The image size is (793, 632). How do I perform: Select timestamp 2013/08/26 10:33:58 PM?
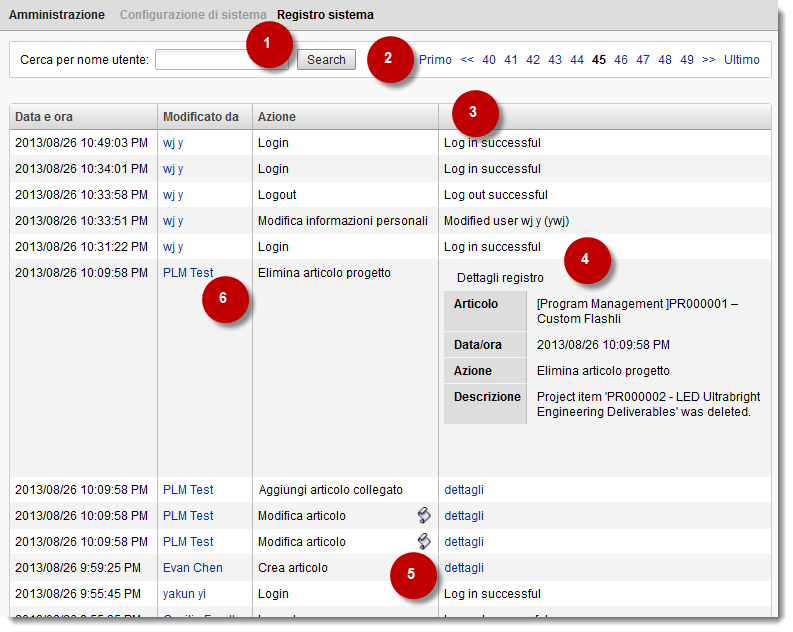pos(81,195)
